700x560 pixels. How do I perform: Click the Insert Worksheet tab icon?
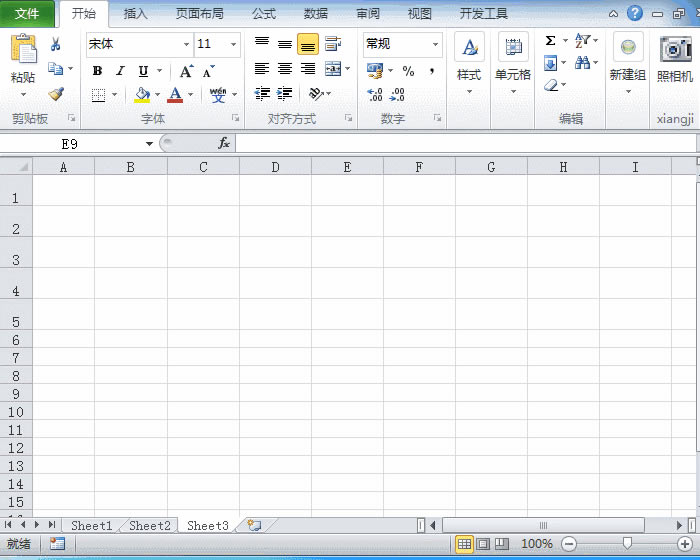(254, 525)
